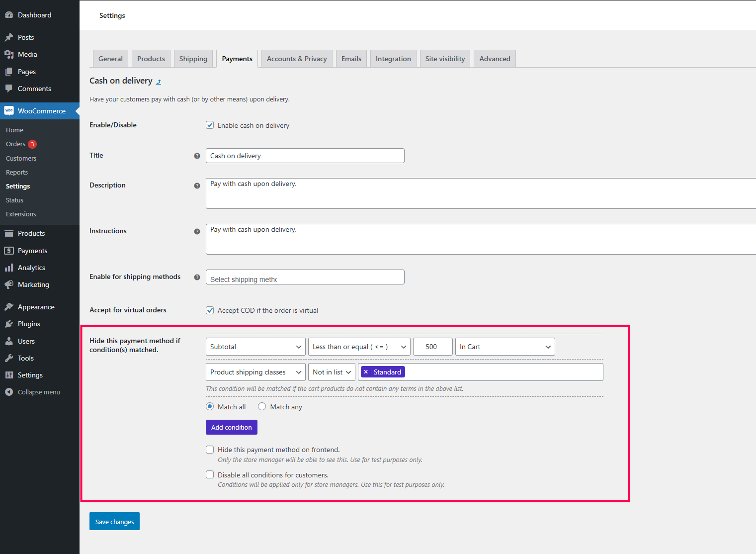
Task: Click the help icon beside Title field
Action: point(197,156)
